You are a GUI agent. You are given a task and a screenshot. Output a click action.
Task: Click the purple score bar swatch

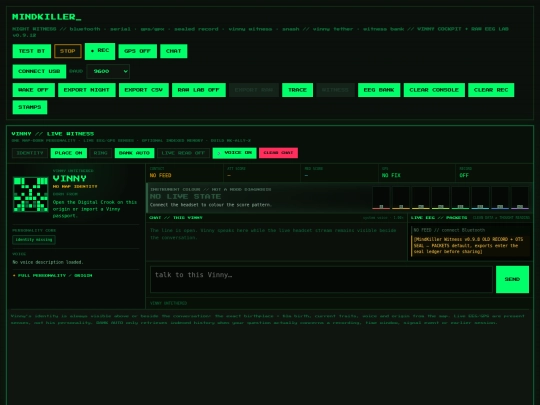point(520,198)
